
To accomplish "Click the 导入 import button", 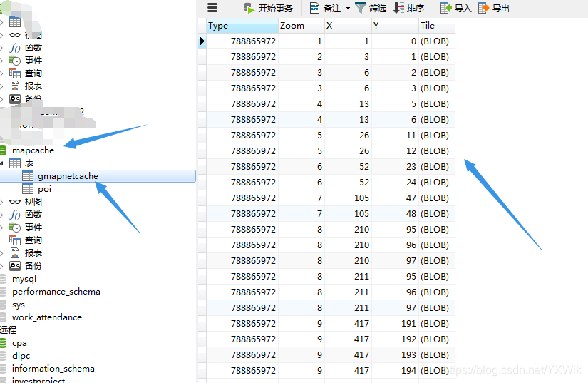I will [x=455, y=8].
